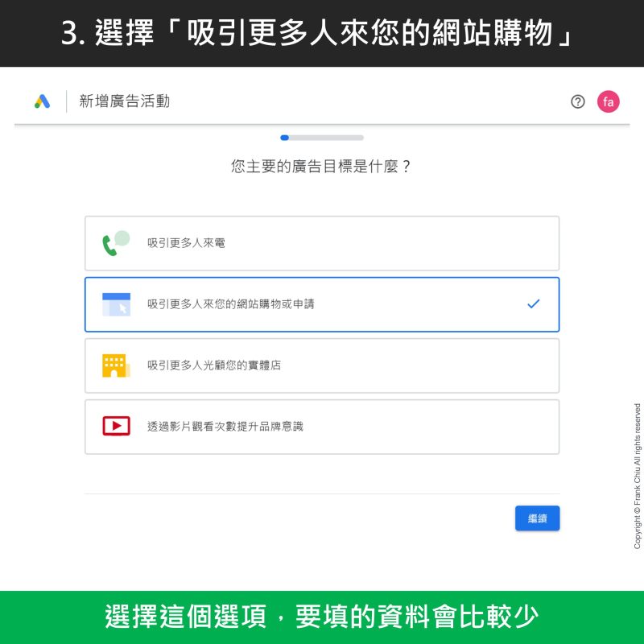The image size is (644, 644).
Task: Select the 透過影片觀看次數提升品牌意識 option
Action: point(322,427)
